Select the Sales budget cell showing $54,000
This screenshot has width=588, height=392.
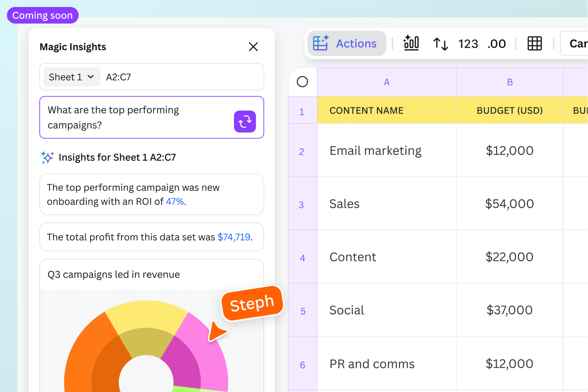point(509,204)
